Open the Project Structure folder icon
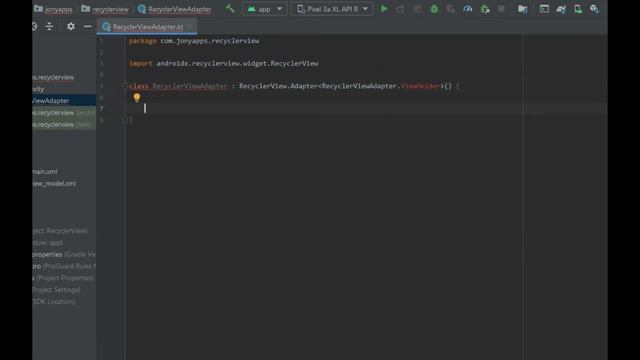 pos(522,9)
